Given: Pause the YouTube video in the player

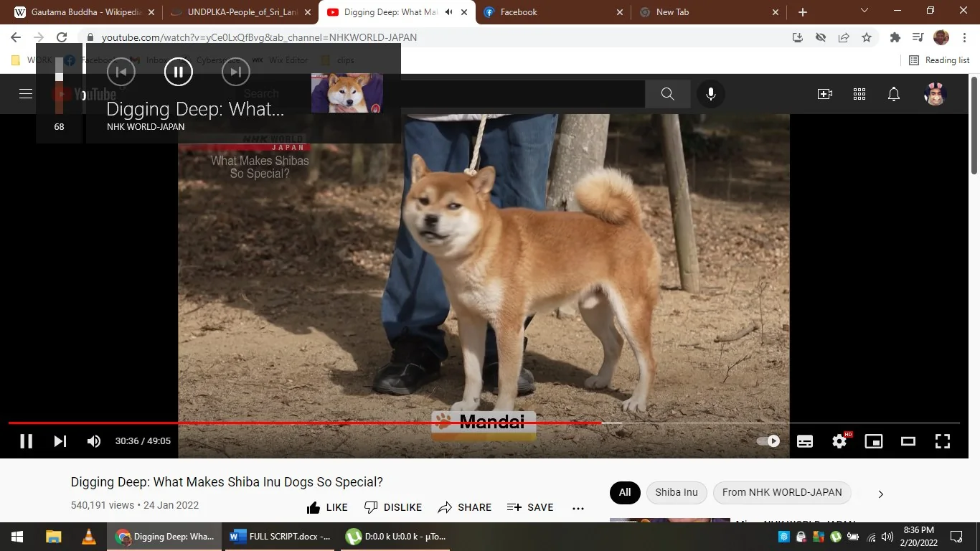Looking at the screenshot, I should (26, 441).
